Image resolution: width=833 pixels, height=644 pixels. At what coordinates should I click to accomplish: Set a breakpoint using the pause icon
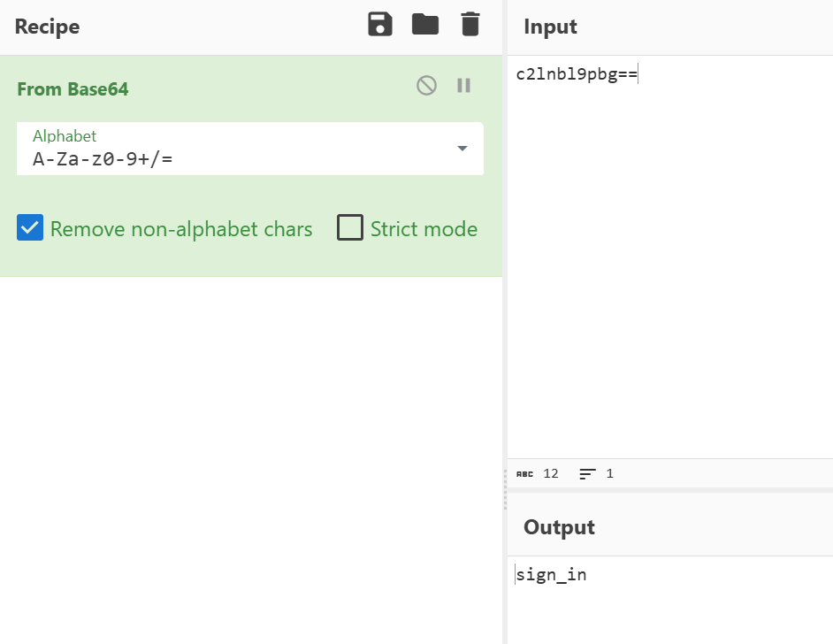click(x=463, y=86)
